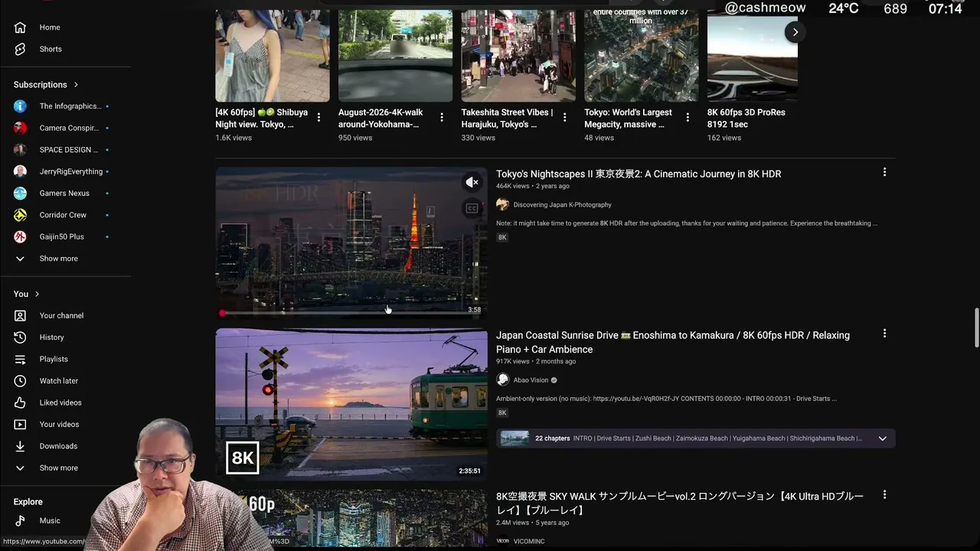The width and height of the screenshot is (980, 551).
Task: Expand the 22 chapters dropdown
Action: (882, 439)
